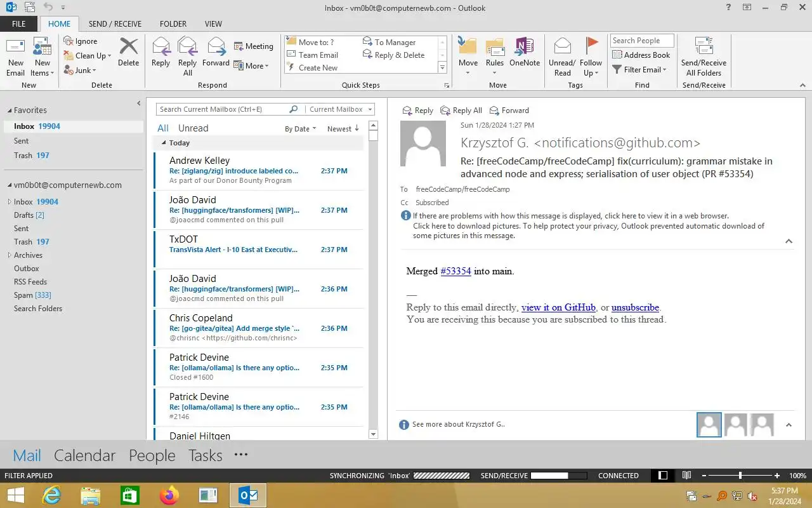
Task: Reply with a Meeting
Action: 254,46
